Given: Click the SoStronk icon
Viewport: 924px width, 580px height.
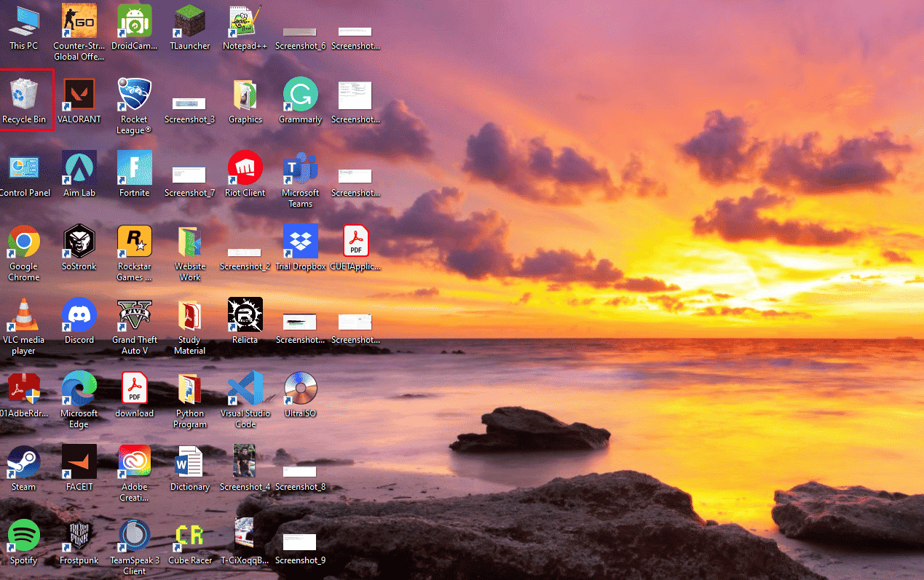Looking at the screenshot, I should tap(79, 242).
